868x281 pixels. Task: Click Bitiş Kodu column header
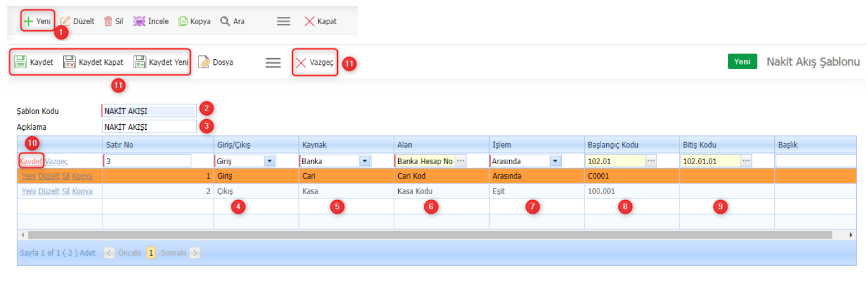point(727,144)
